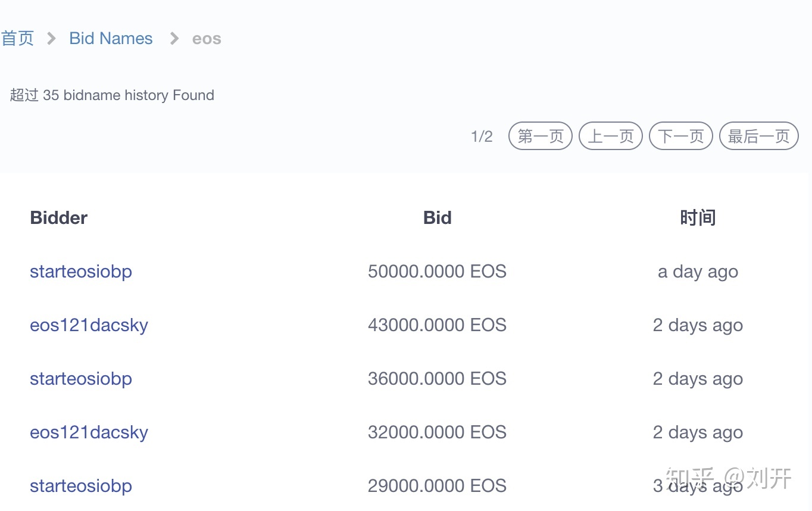Open eos121dacsky bidder with 32000 EOS bid
Viewport: 812px width, 511px height.
tap(89, 433)
